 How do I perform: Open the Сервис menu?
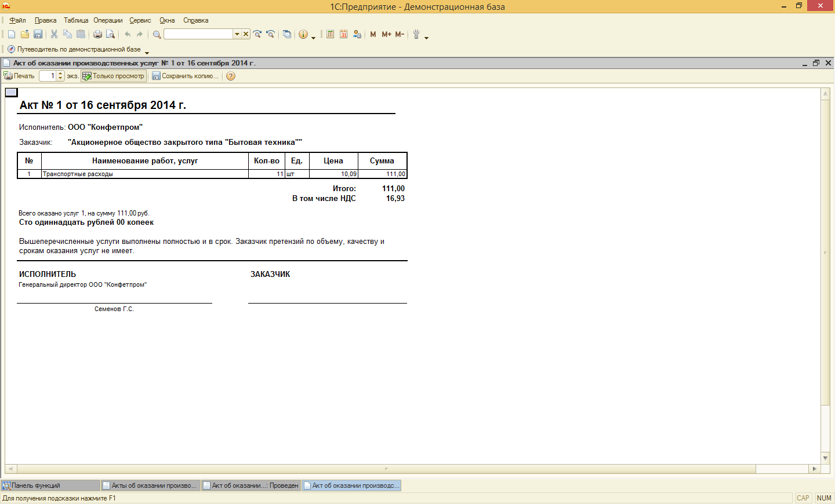[x=140, y=20]
